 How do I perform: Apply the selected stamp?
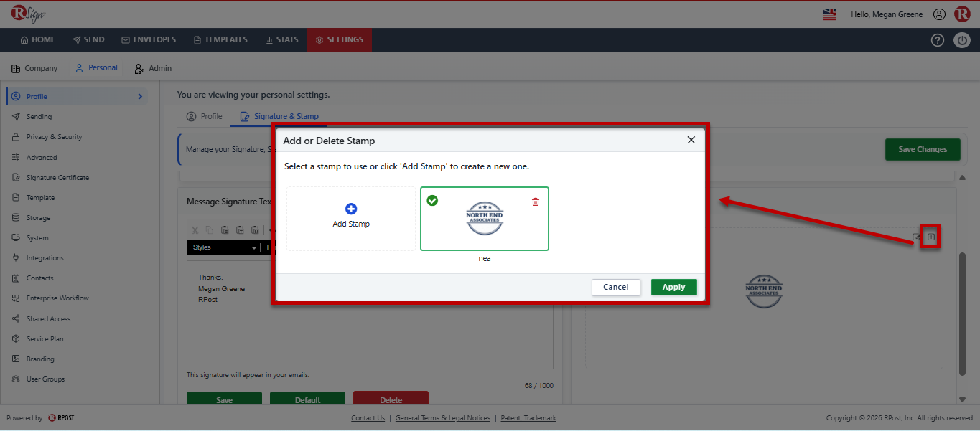[x=673, y=287]
